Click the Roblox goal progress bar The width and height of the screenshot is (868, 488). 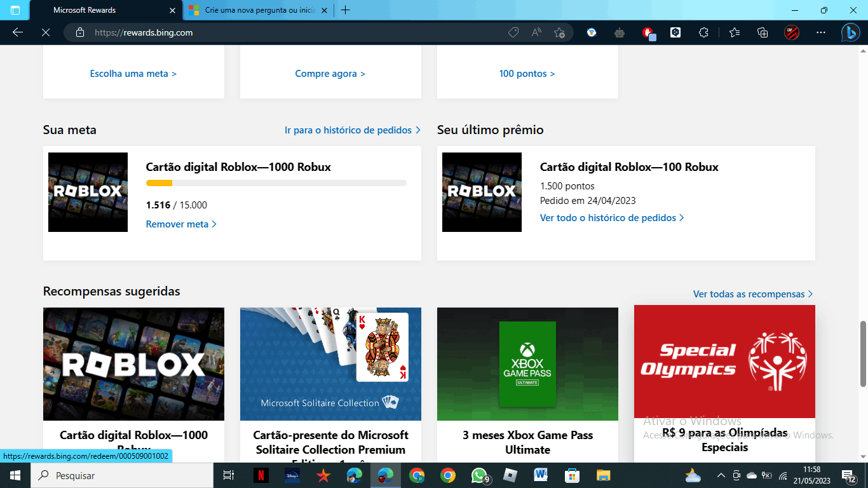pyautogui.click(x=276, y=182)
